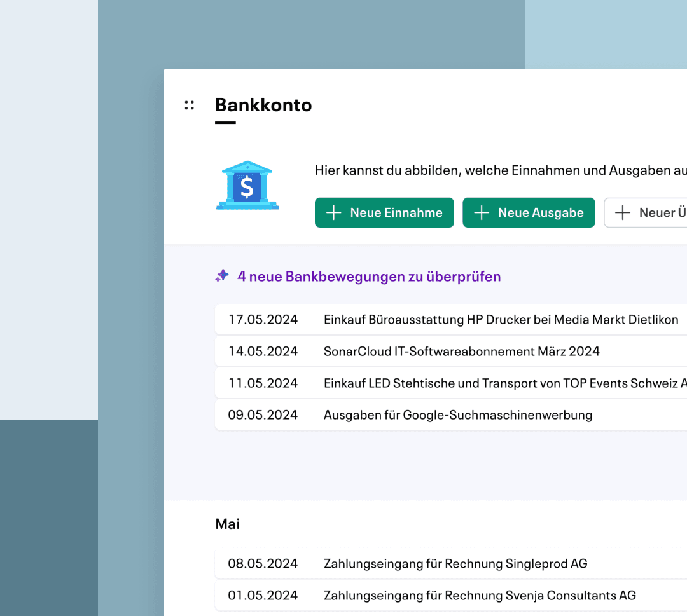This screenshot has width=687, height=616.
Task: Click the drag handle dots beside Bankkonto
Action: tap(190, 105)
